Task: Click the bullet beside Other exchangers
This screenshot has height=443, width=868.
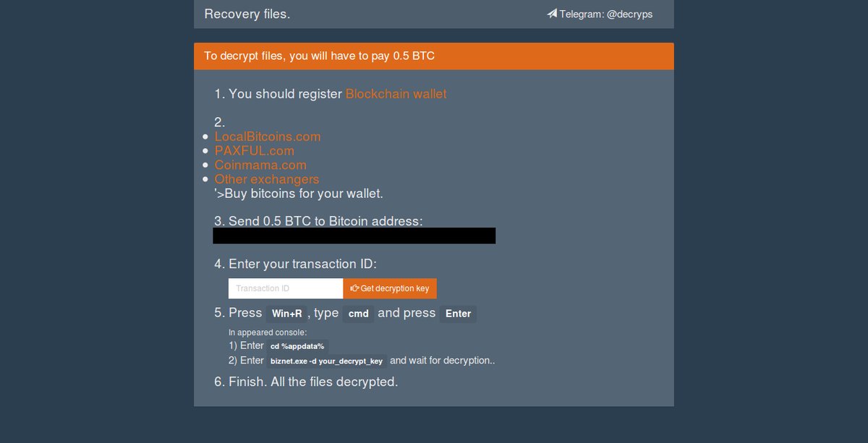Action: 205,179
